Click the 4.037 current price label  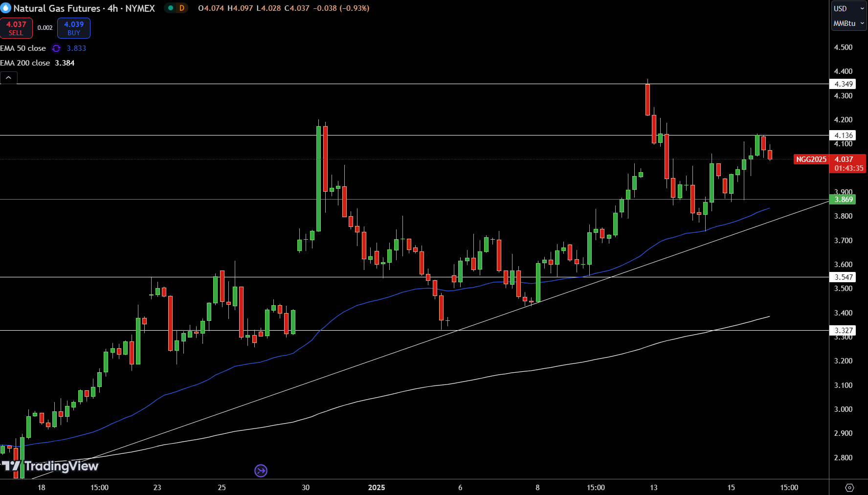point(844,159)
